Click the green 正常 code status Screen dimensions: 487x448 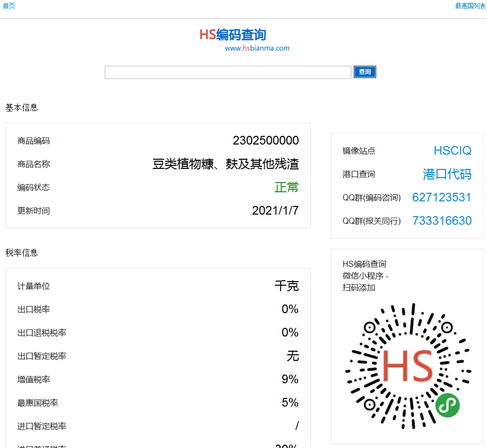pos(286,187)
